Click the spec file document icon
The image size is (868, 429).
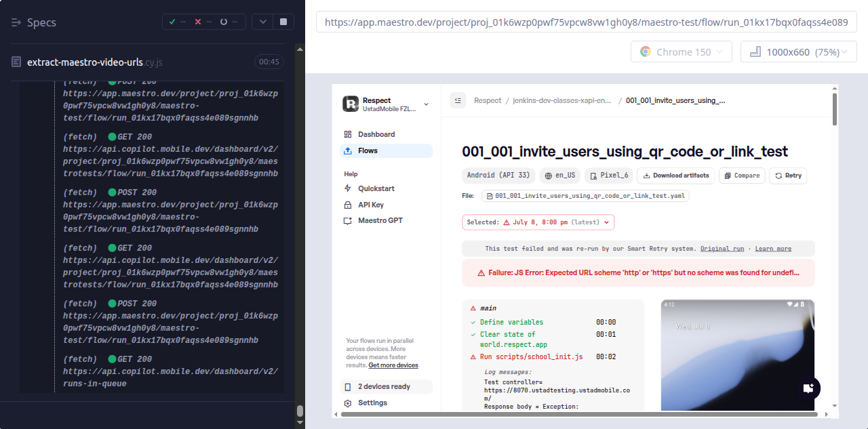(x=16, y=62)
